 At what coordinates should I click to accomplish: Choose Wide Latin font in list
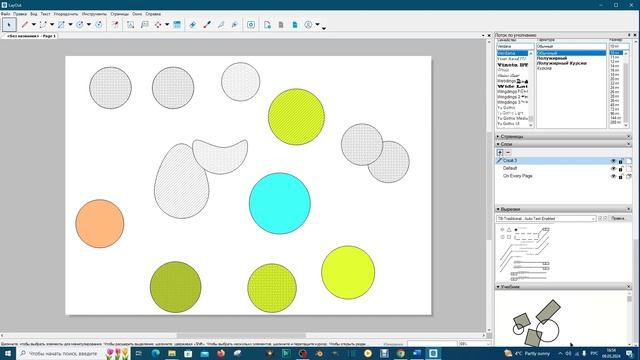point(513,87)
